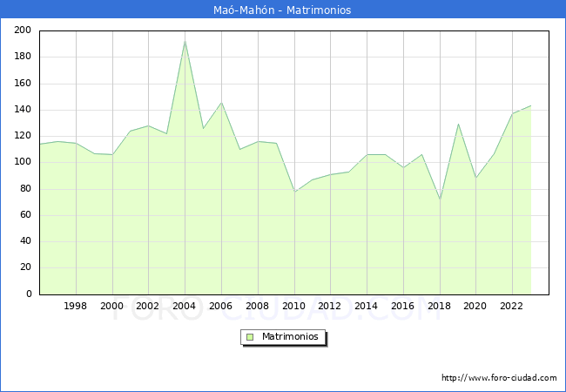Click the green Matrimonios legend swatch
This screenshot has width=566, height=392.
click(250, 337)
